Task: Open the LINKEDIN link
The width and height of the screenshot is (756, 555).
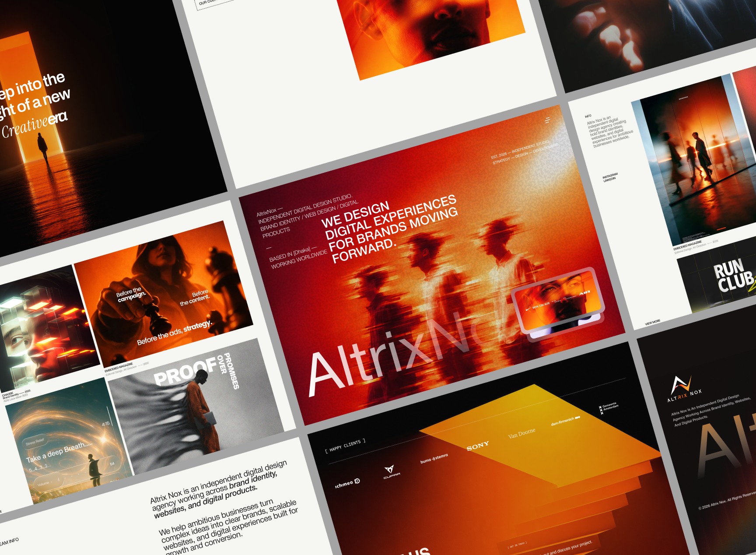Action: 609,179
